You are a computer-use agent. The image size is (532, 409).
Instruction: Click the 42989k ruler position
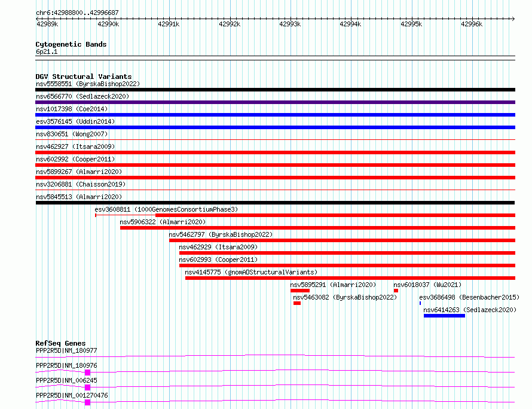coord(47,24)
